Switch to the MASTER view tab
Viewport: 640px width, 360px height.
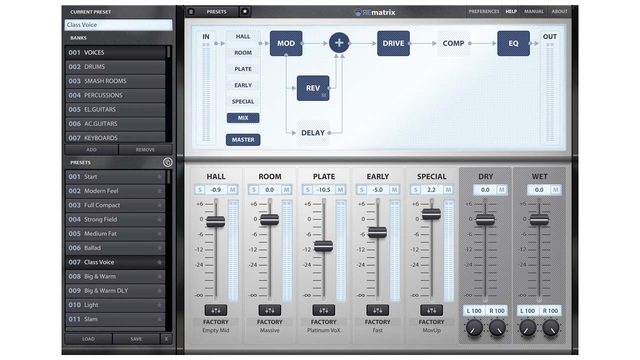coord(243,140)
